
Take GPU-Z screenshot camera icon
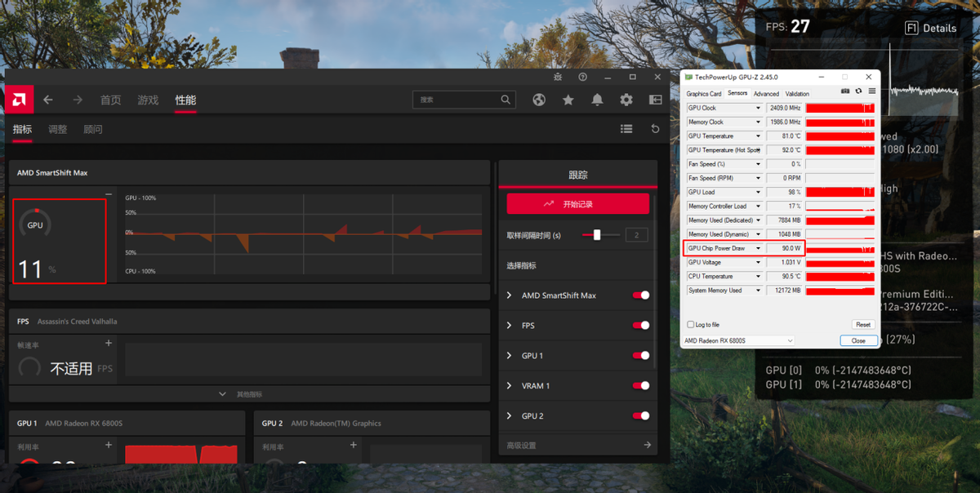pos(845,91)
